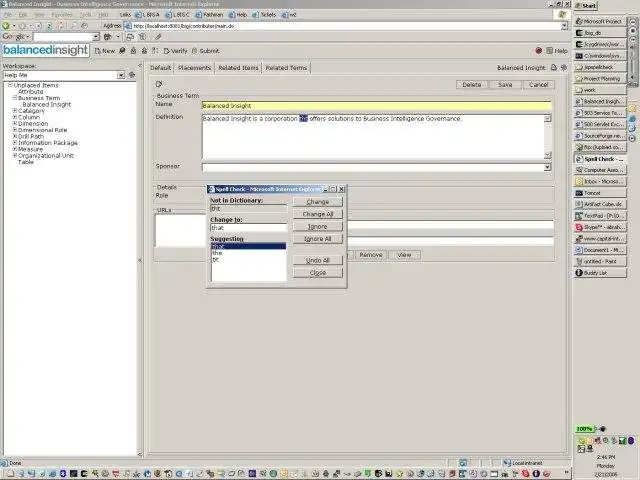Click Ignore All in the Spell Check dialog
This screenshot has height=480, width=640.
318,239
